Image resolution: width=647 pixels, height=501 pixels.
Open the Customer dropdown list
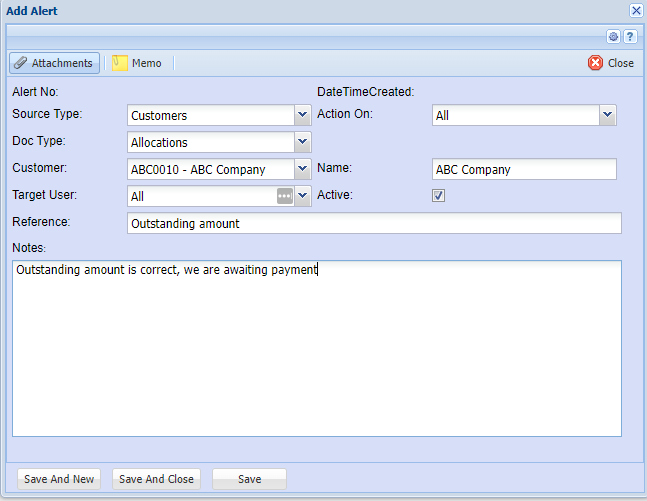pos(303,169)
